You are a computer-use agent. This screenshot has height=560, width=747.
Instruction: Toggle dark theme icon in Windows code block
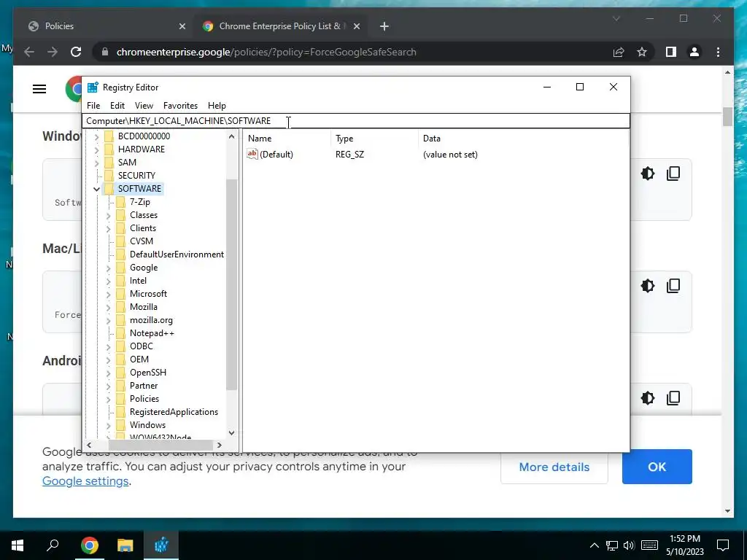648,174
